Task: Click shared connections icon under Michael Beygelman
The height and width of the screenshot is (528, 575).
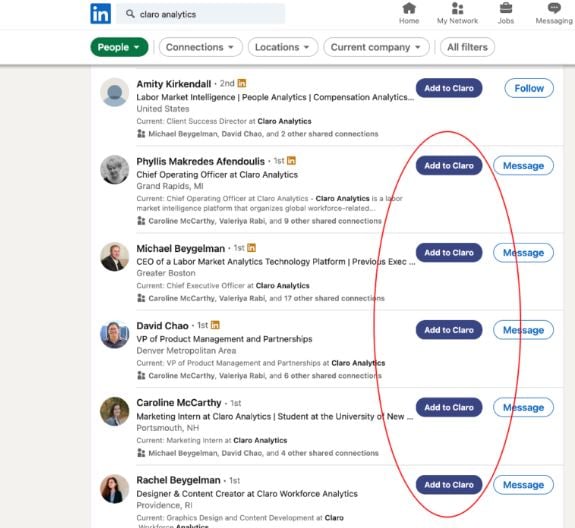Action: point(141,298)
